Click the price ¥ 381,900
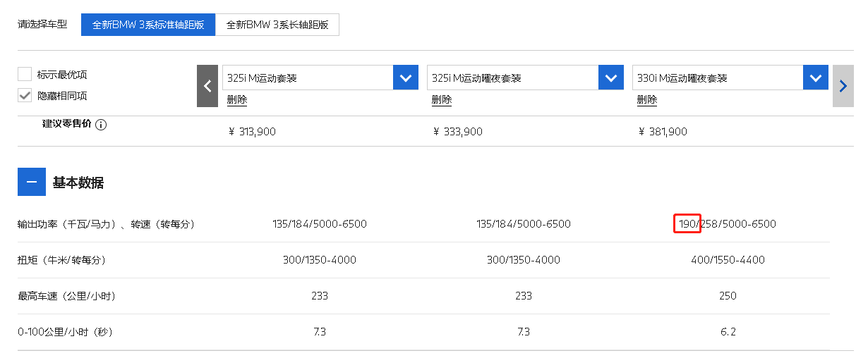 tap(663, 131)
